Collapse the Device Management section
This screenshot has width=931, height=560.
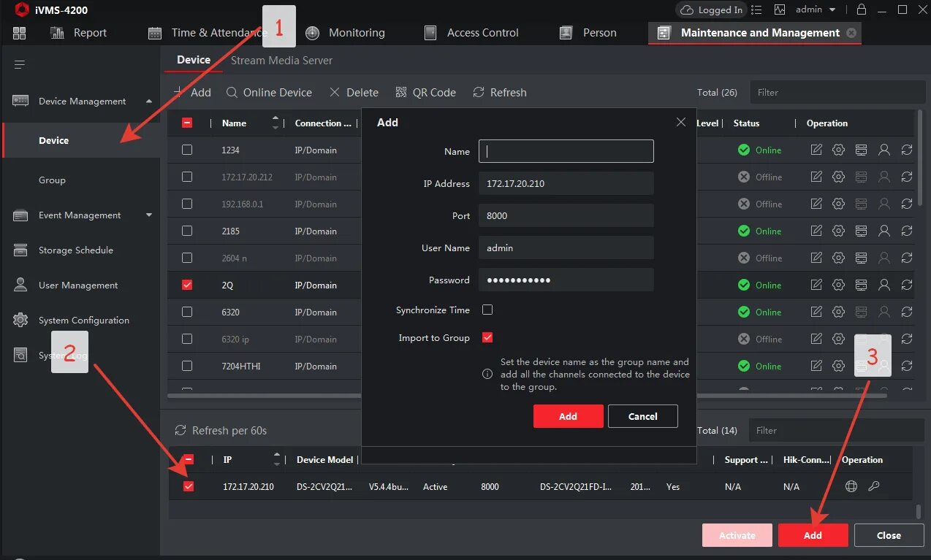tap(149, 101)
